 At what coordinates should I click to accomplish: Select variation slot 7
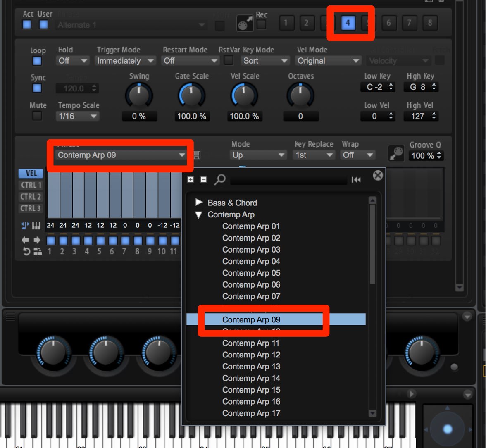pyautogui.click(x=409, y=23)
